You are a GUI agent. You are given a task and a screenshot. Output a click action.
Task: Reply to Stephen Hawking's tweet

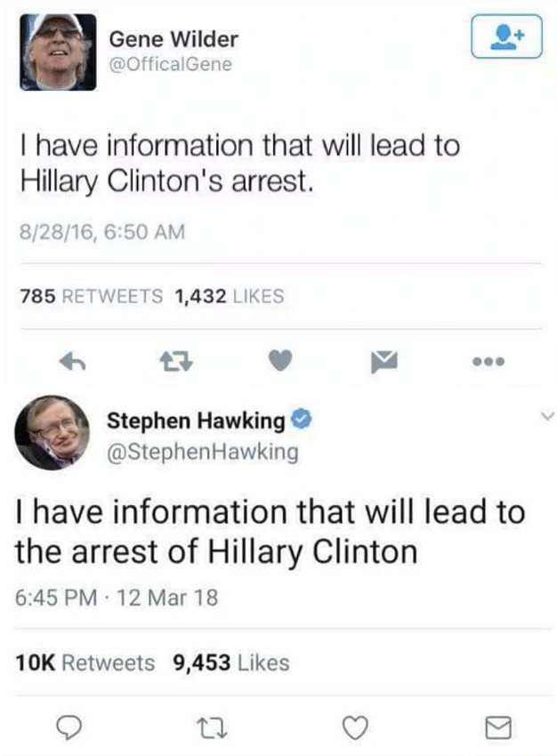click(x=69, y=728)
